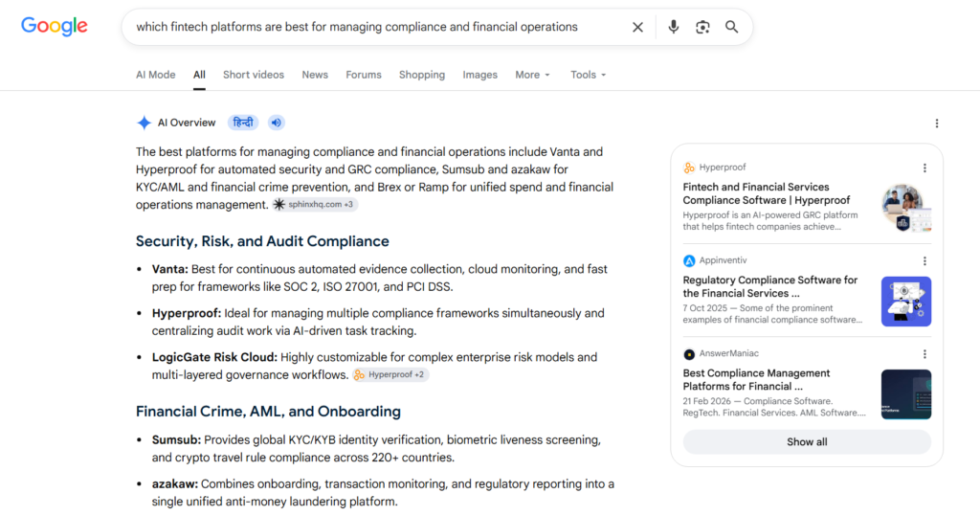Expand the More dropdown
Viewport: 980px width, 516px height.
[532, 75]
